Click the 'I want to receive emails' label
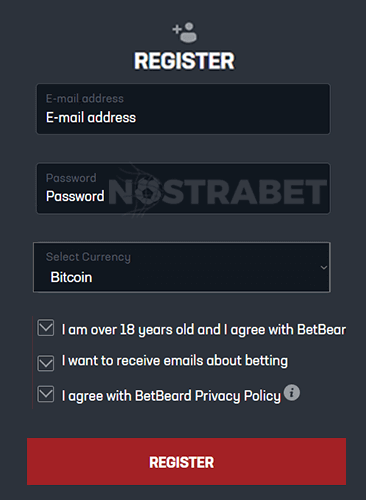The image size is (366, 500). pos(175,361)
